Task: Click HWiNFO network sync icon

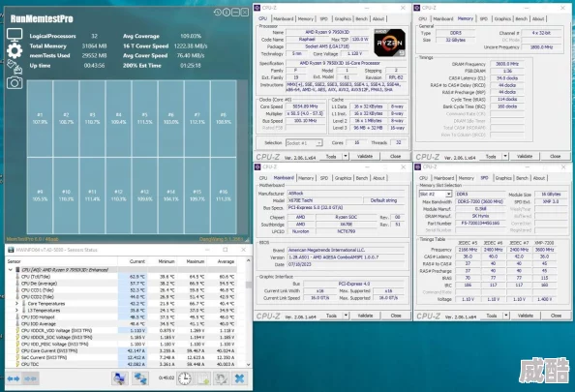Action: [140, 378]
